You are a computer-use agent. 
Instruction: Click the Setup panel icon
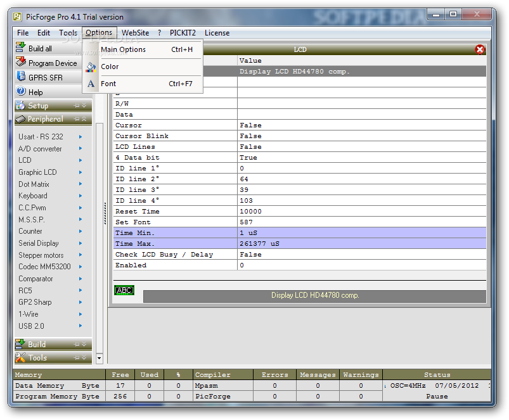click(x=20, y=105)
